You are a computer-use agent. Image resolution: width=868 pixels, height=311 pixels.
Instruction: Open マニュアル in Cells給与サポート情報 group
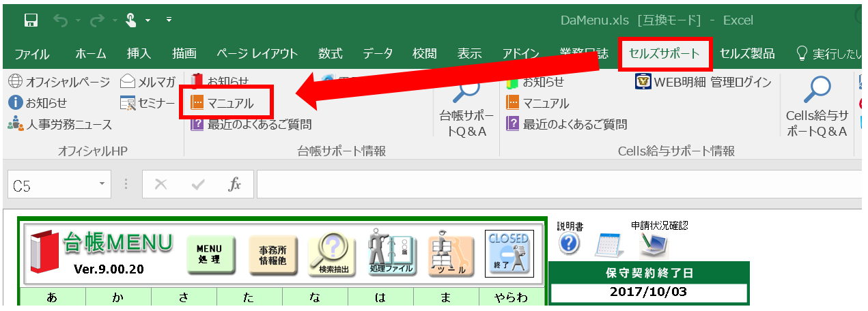(x=537, y=103)
